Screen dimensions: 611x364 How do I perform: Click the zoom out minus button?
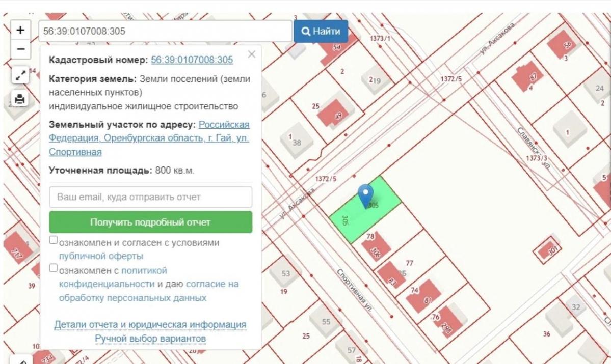point(20,49)
